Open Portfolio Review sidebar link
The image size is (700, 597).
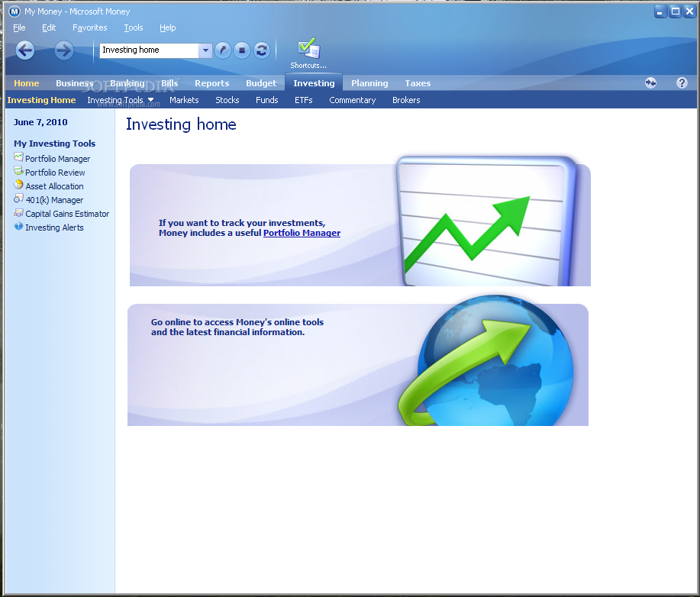tap(55, 173)
